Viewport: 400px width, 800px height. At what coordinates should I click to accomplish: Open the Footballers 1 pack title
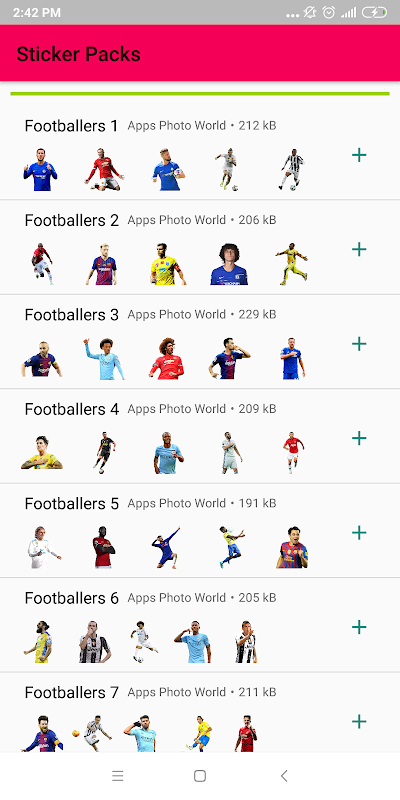[x=71, y=126]
